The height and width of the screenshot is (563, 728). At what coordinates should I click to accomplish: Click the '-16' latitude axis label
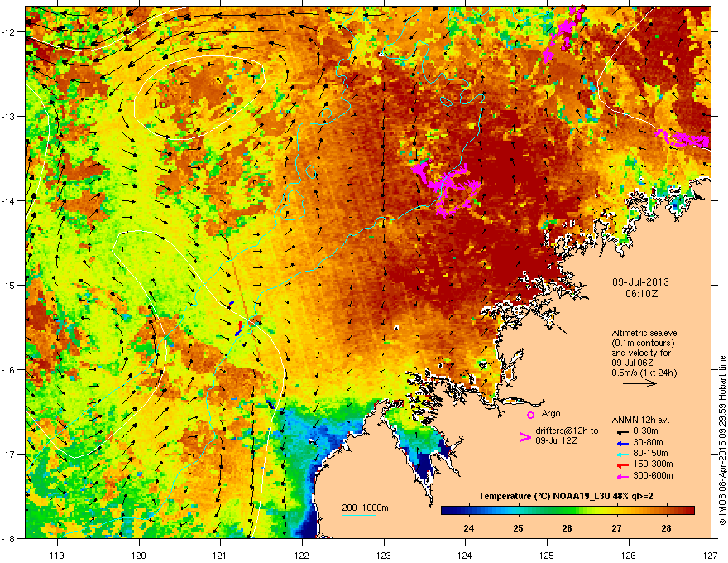tap(9, 370)
